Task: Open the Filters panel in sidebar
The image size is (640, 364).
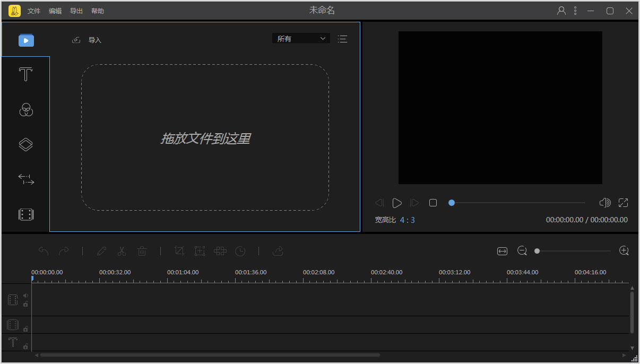Action: point(25,110)
